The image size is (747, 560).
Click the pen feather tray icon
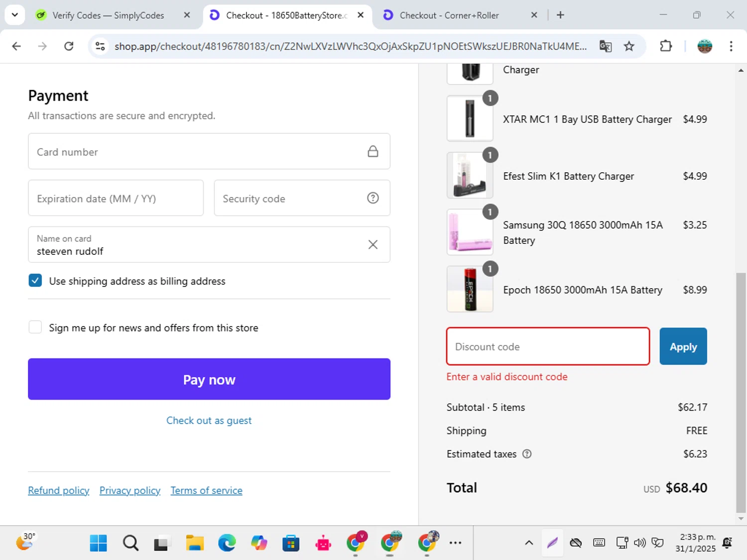[x=552, y=543]
